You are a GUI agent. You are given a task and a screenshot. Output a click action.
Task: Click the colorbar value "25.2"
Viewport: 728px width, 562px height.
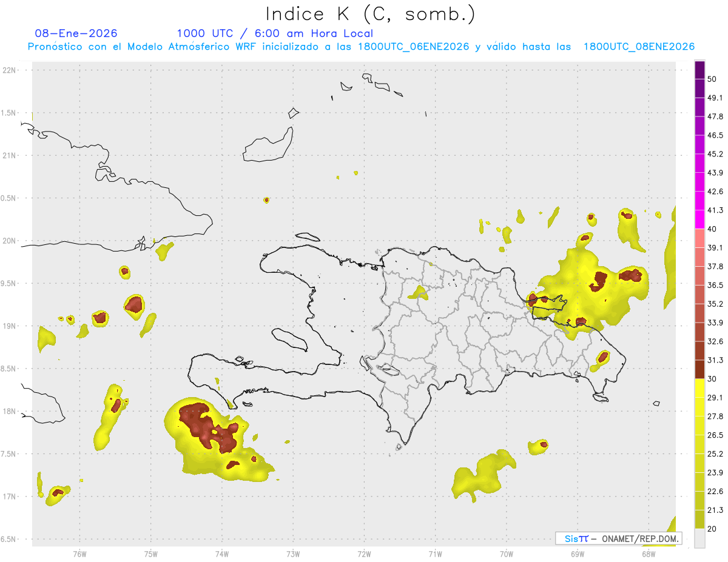click(715, 454)
